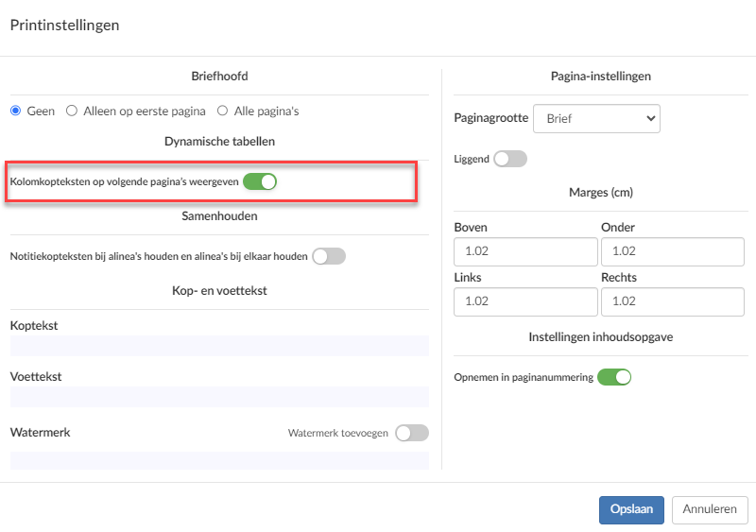Cancel dialog with Annuleren button
This screenshot has height=532, width=756.
[x=710, y=509]
